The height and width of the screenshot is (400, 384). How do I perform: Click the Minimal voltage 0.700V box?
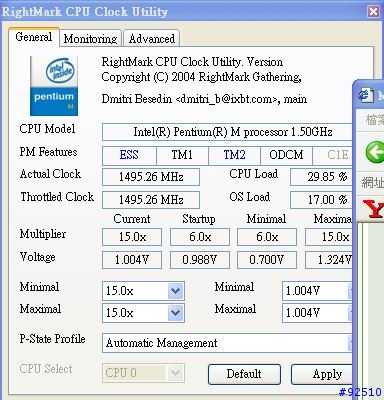point(267,260)
